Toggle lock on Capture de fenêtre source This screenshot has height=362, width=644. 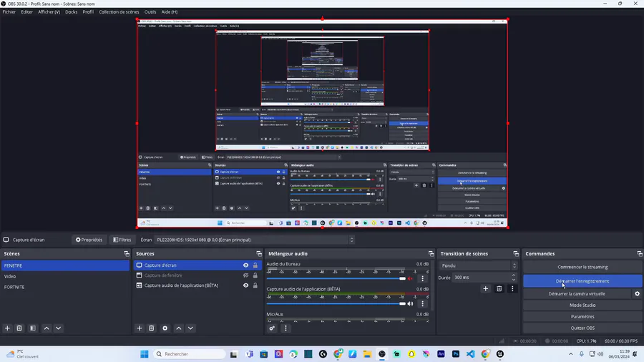(255, 275)
